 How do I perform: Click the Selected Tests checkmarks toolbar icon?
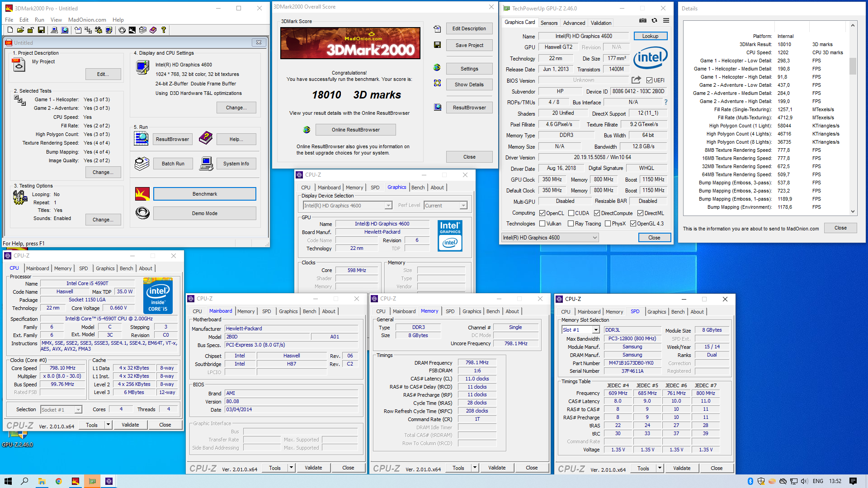pos(88,30)
